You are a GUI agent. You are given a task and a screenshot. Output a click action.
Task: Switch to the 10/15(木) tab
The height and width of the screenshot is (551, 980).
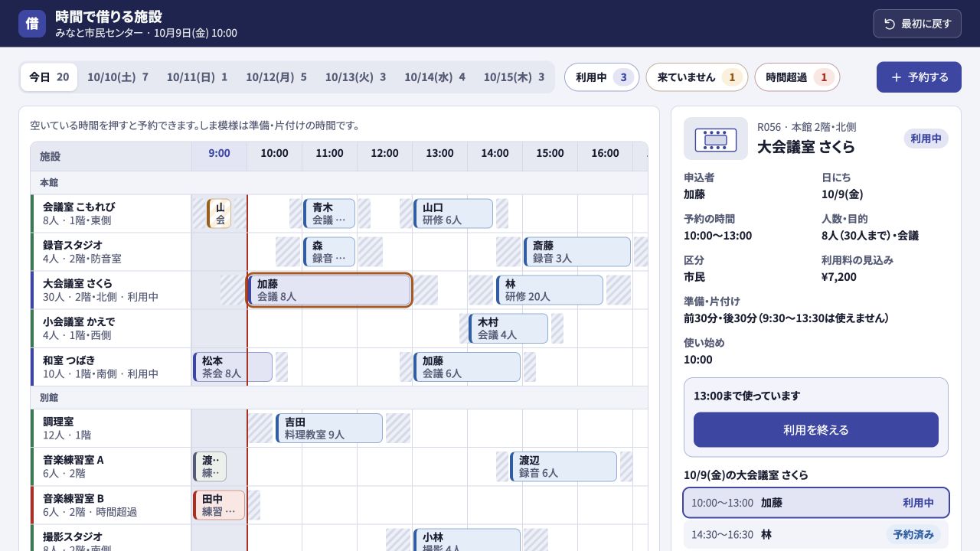(514, 77)
